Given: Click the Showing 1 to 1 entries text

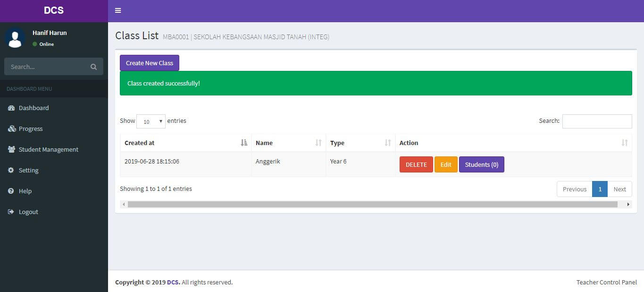Looking at the screenshot, I should point(156,189).
